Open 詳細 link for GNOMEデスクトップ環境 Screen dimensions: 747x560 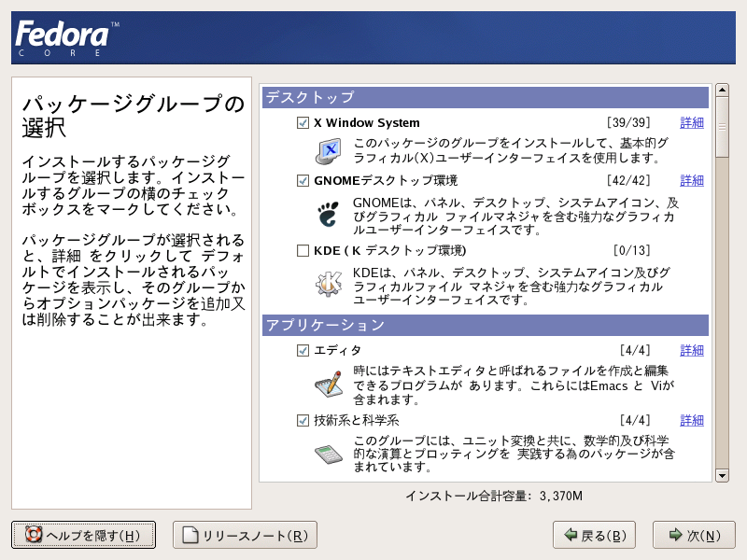tap(692, 181)
